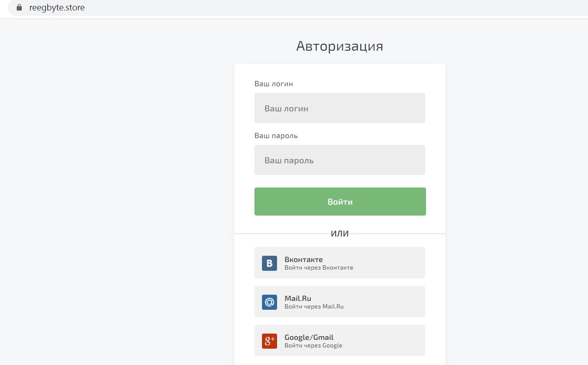Click the "Ваш логин" label above the field
588x365 pixels.
(x=274, y=84)
